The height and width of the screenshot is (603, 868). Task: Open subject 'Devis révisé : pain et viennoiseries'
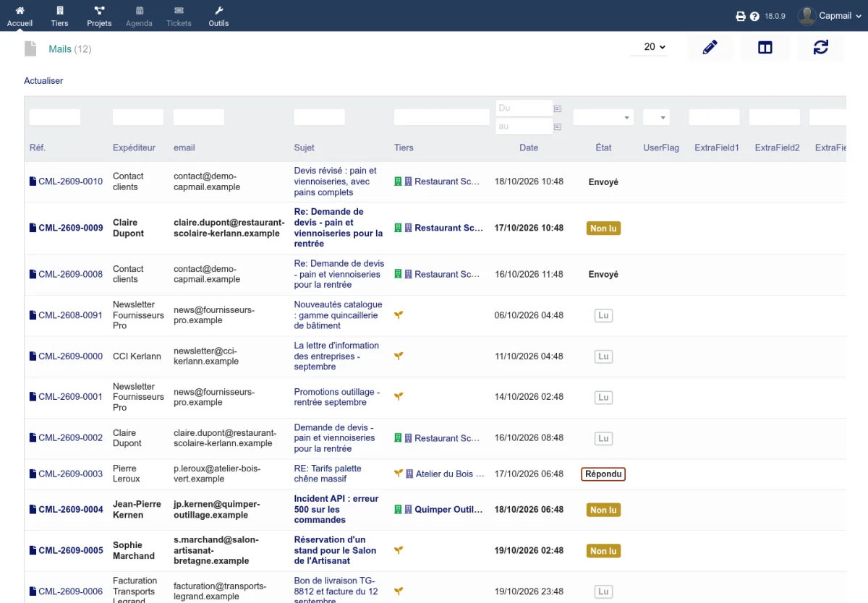point(336,181)
